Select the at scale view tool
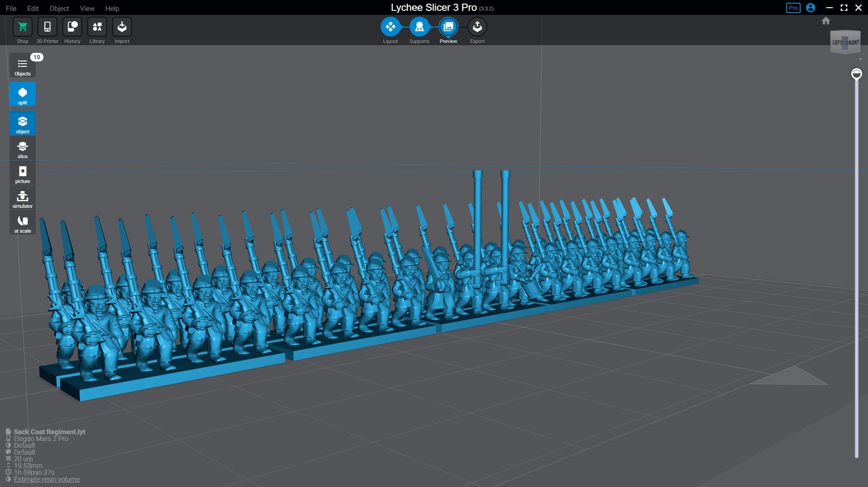 click(x=22, y=223)
